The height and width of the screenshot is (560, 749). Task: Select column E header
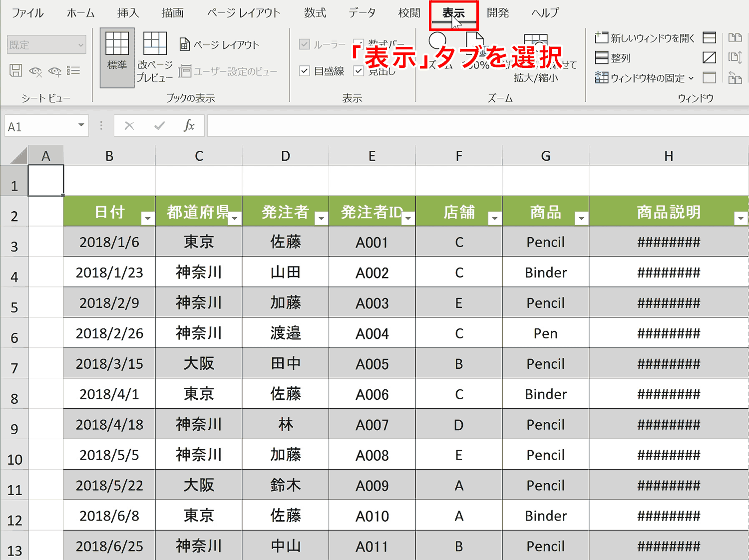[x=372, y=156]
